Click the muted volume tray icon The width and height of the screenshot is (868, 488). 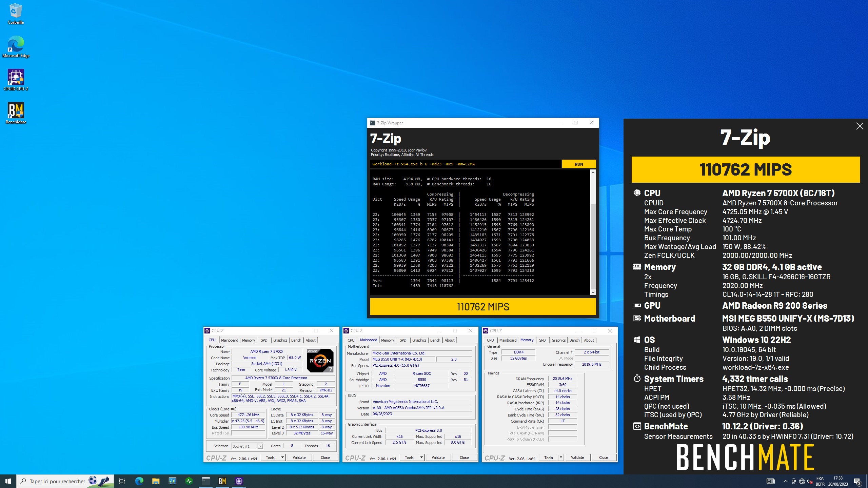click(810, 481)
